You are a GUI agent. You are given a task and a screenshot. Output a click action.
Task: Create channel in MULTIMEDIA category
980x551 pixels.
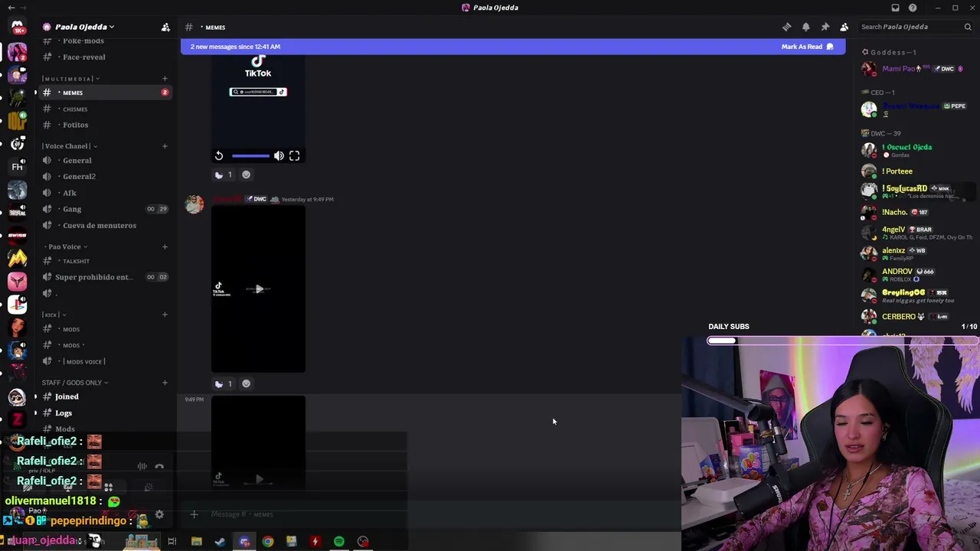[165, 79]
